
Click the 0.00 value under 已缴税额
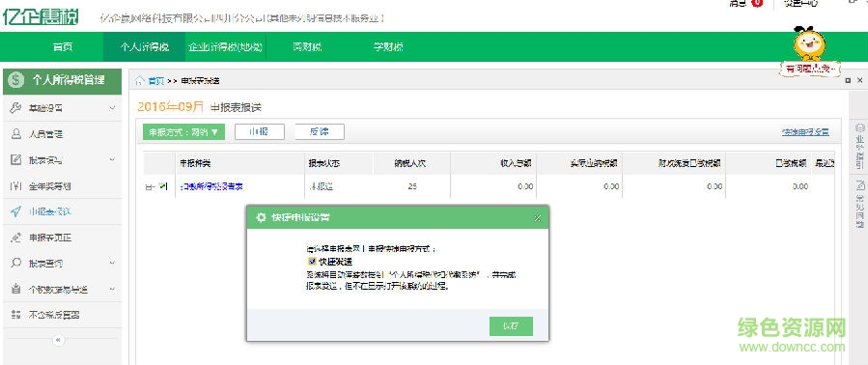tap(799, 186)
